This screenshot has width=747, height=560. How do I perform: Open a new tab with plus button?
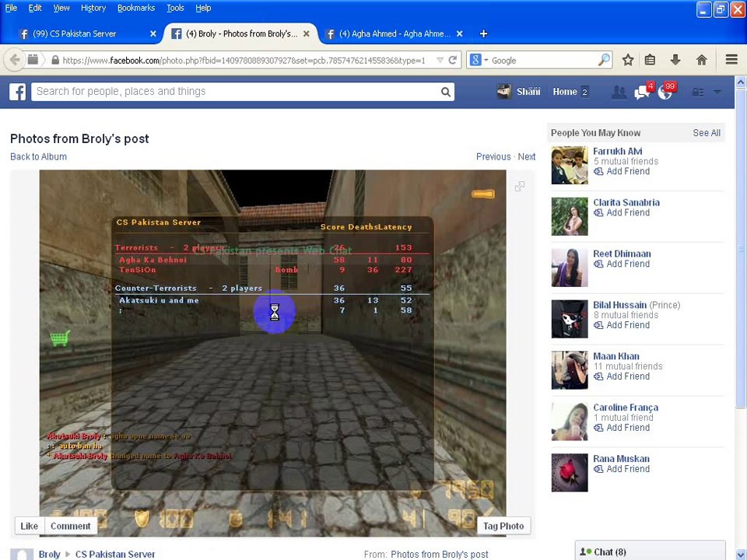[483, 33]
